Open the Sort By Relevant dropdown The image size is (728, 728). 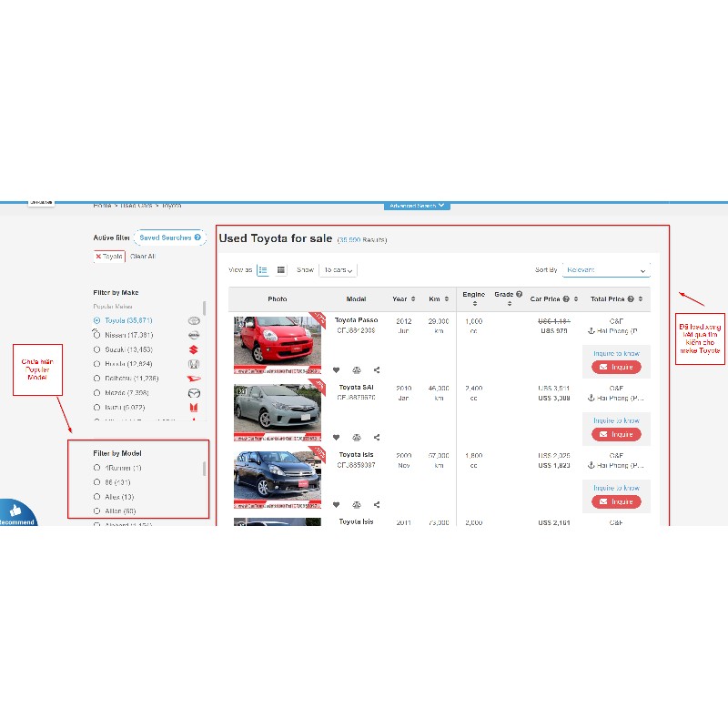[x=606, y=269]
